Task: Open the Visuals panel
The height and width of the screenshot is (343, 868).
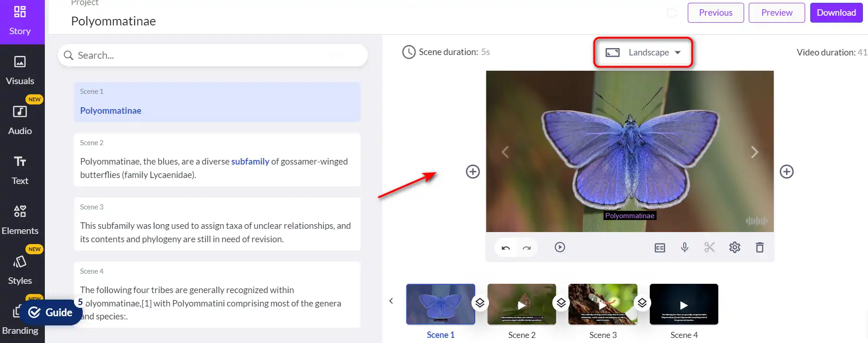Action: point(20,71)
